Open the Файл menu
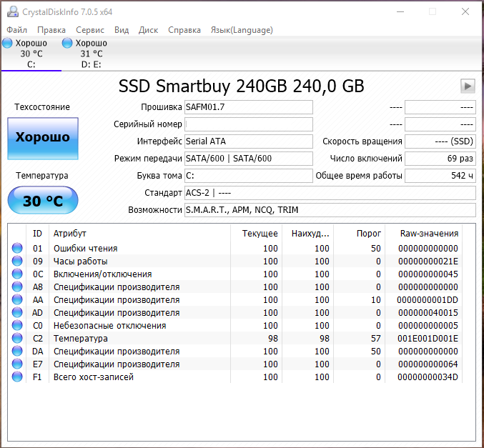The width and height of the screenshot is (484, 448). (x=17, y=30)
